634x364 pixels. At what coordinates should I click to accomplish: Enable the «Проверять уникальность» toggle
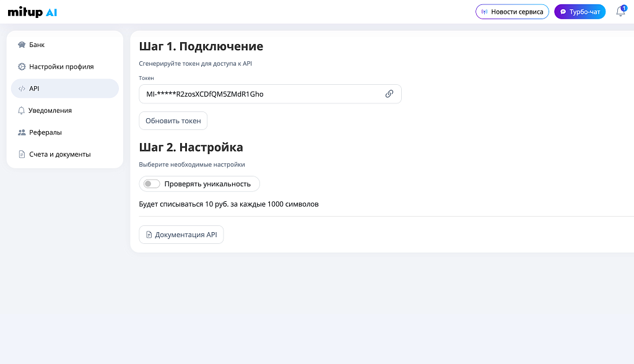point(150,183)
